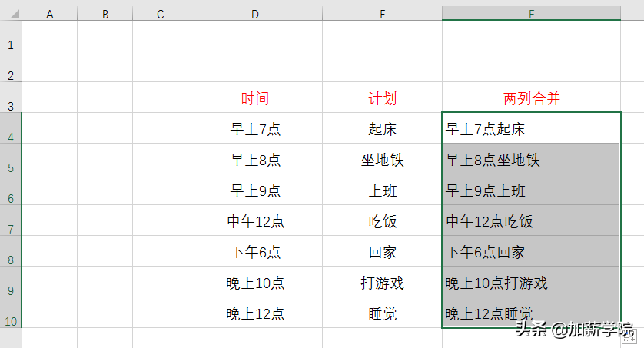Select column A header
644x348 pixels.
click(50, 15)
